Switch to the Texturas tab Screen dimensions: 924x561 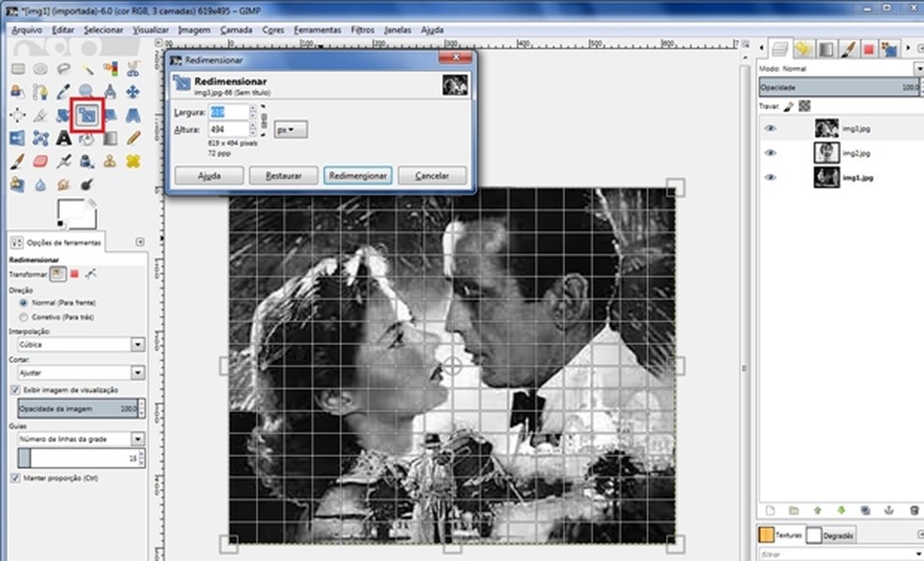point(780,535)
